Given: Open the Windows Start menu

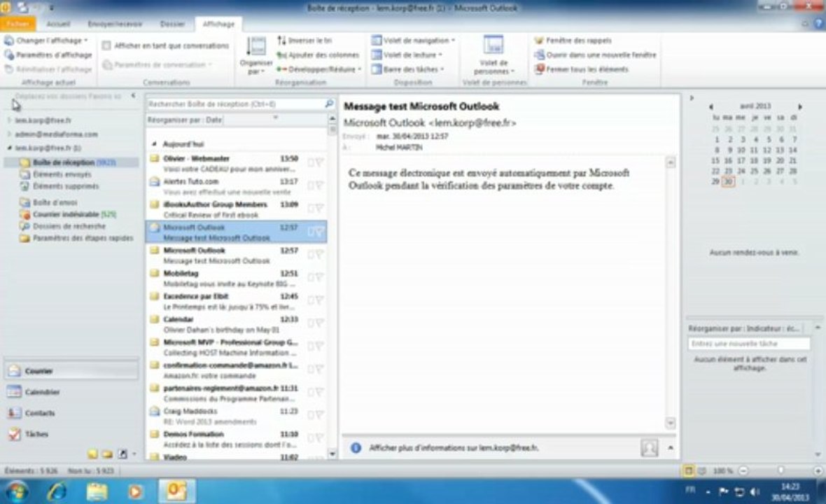Looking at the screenshot, I should pyautogui.click(x=17, y=491).
